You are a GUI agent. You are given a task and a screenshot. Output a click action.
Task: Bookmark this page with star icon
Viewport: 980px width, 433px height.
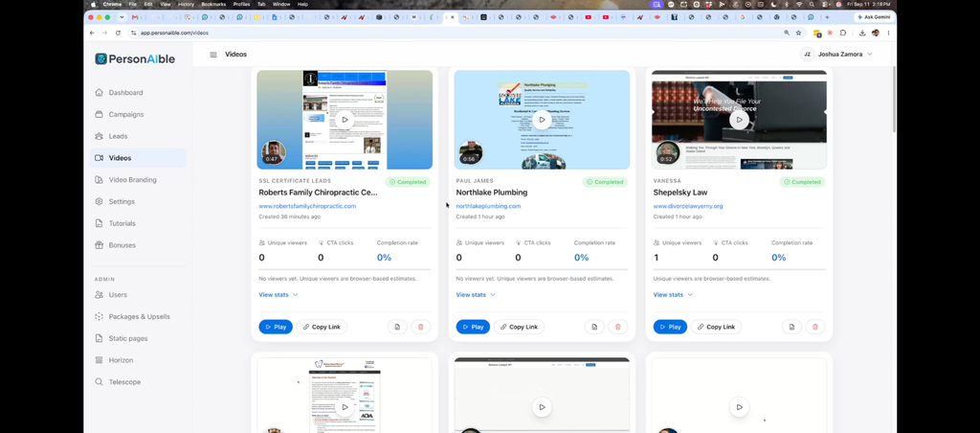point(798,33)
